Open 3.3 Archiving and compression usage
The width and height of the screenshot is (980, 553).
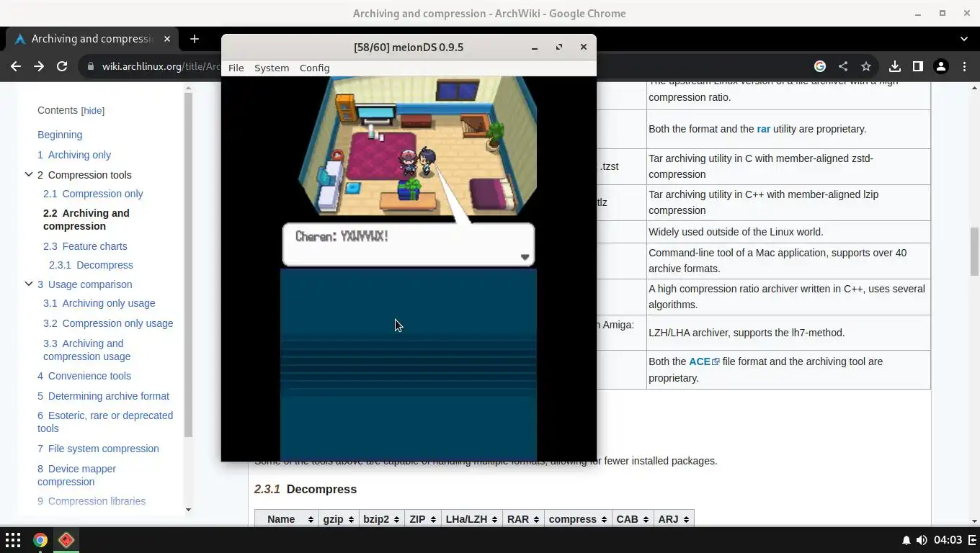coord(86,350)
